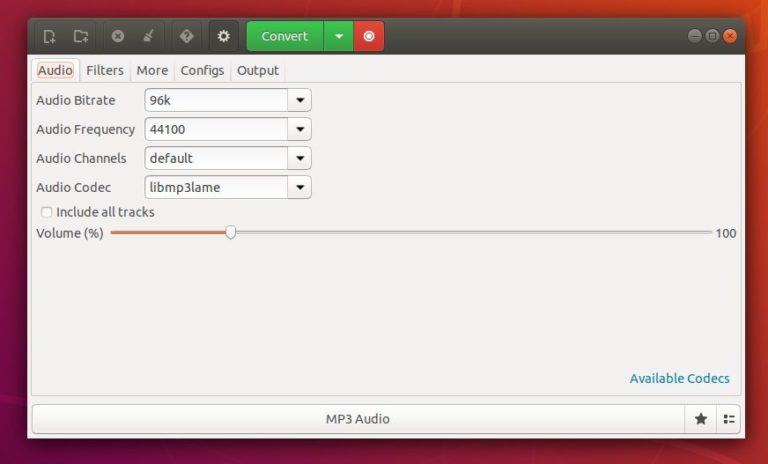Click the MP3 Audio preset button
This screenshot has height=464, width=768.
click(x=358, y=419)
